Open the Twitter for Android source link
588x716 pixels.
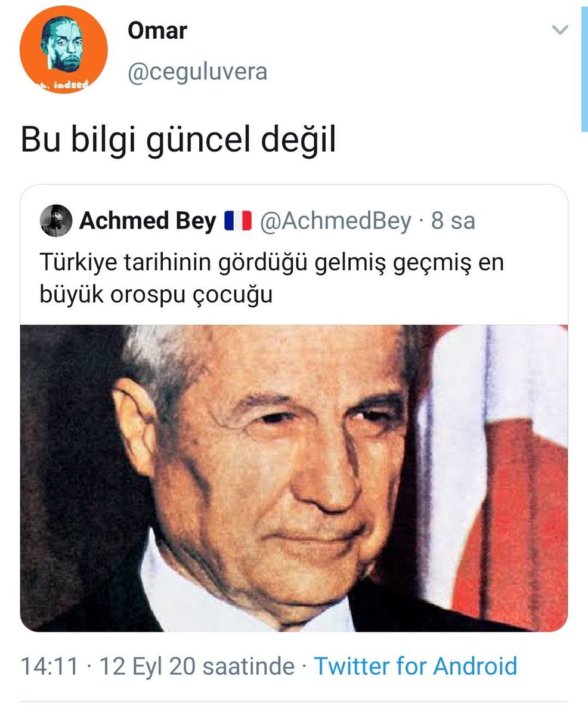415,665
